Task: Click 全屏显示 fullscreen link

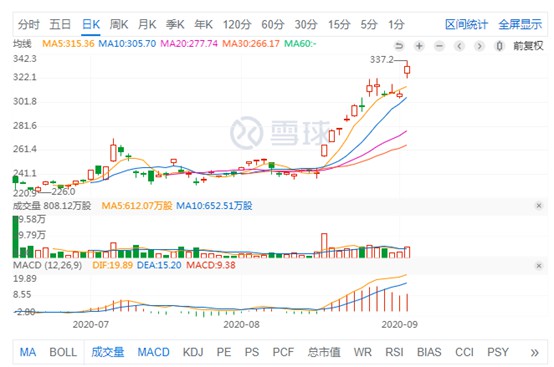Action: pyautogui.click(x=520, y=24)
